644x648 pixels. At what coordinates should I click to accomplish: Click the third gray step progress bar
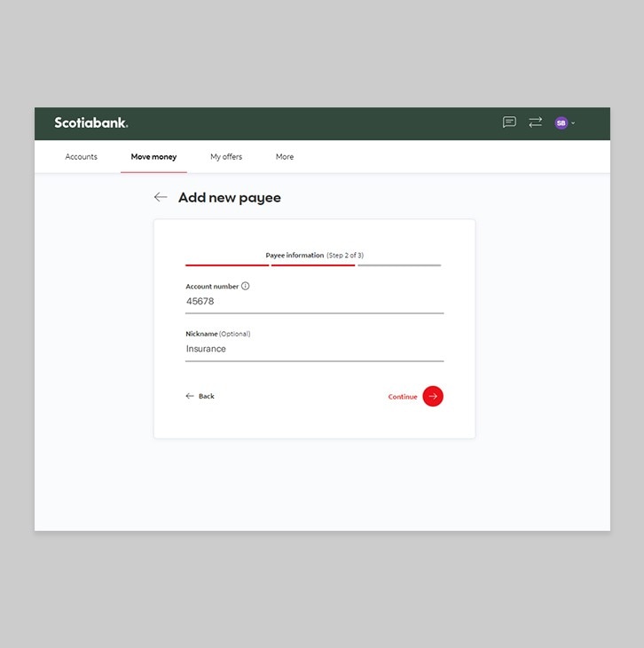pyautogui.click(x=399, y=265)
